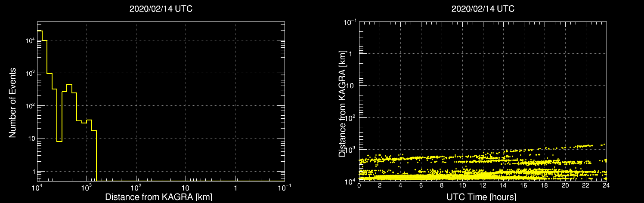Click the 10^2 tick on Number of Events axis
This screenshot has width=644, height=203.
pos(29,105)
